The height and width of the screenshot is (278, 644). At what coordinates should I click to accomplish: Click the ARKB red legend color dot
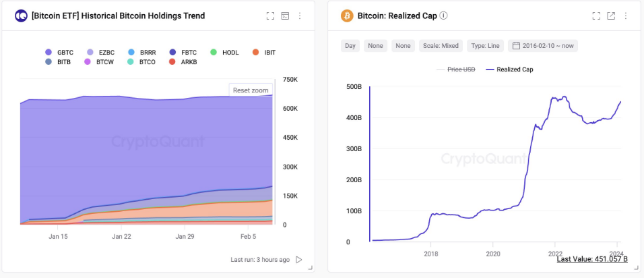172,61
